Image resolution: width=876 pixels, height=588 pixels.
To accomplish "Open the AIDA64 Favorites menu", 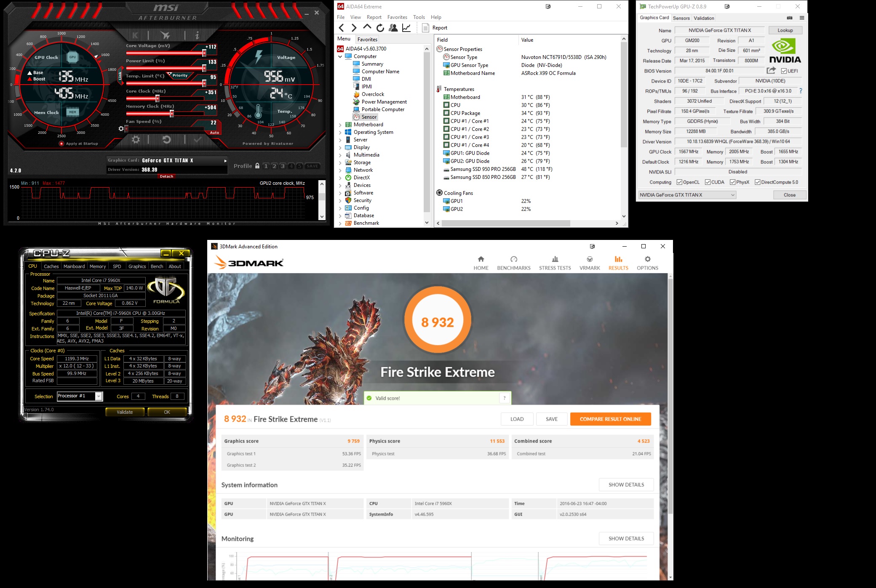I will coord(397,17).
